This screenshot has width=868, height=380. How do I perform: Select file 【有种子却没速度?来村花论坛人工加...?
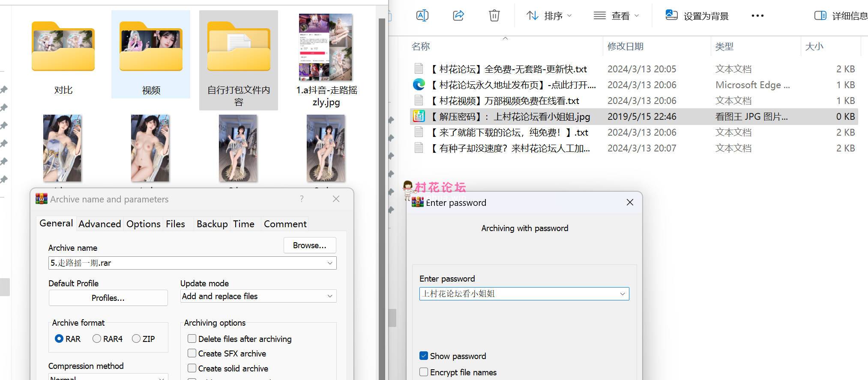coord(635,148)
